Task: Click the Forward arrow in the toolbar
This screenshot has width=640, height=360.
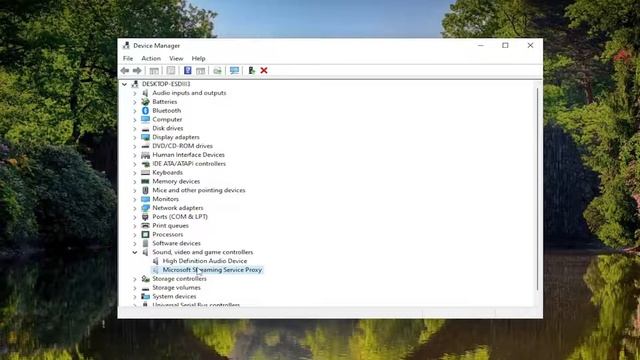Action: point(137,71)
